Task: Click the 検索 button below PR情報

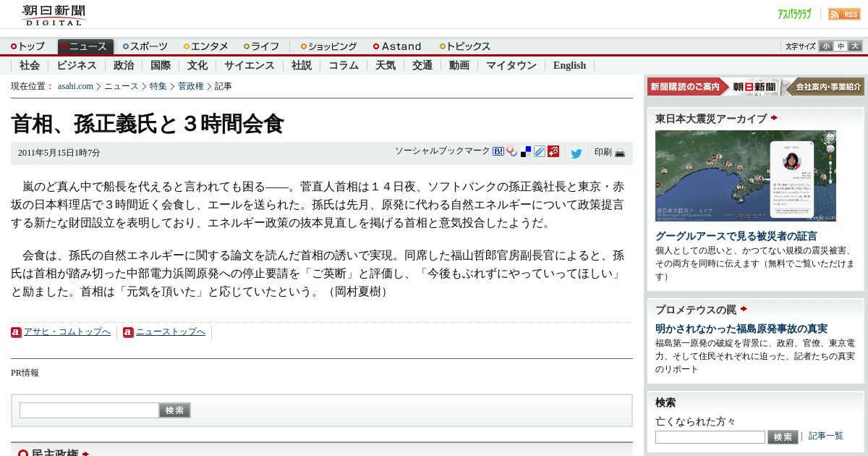Action: pyautogui.click(x=175, y=410)
